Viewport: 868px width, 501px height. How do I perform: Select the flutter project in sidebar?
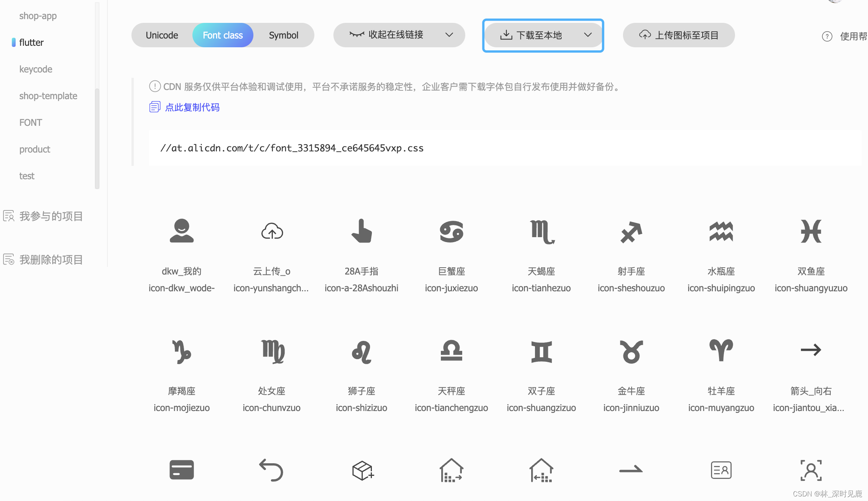point(32,42)
